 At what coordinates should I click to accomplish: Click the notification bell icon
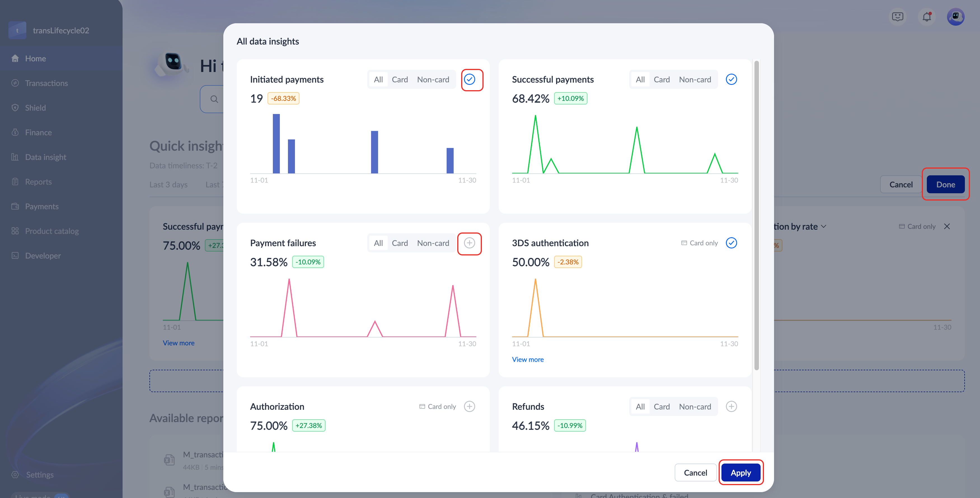tap(927, 17)
